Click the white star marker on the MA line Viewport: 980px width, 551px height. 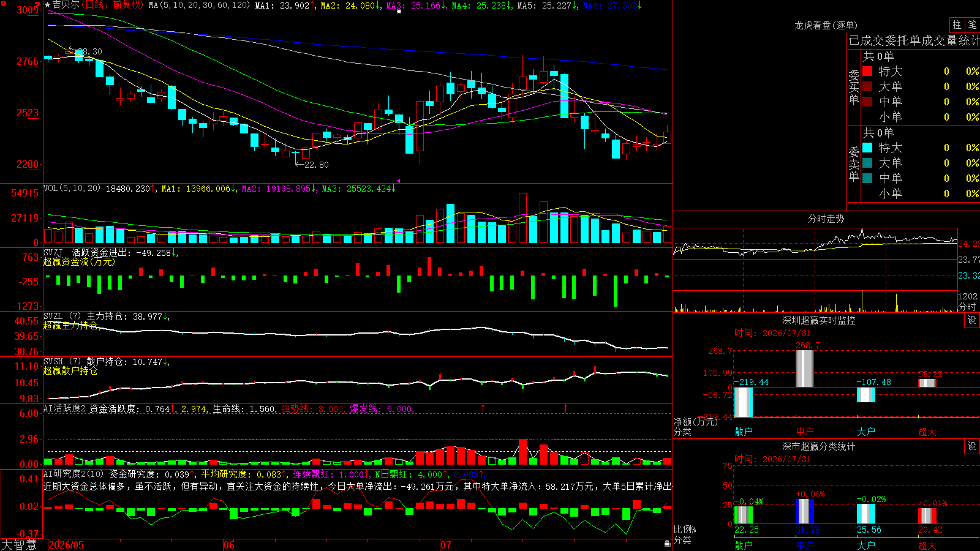(399, 11)
